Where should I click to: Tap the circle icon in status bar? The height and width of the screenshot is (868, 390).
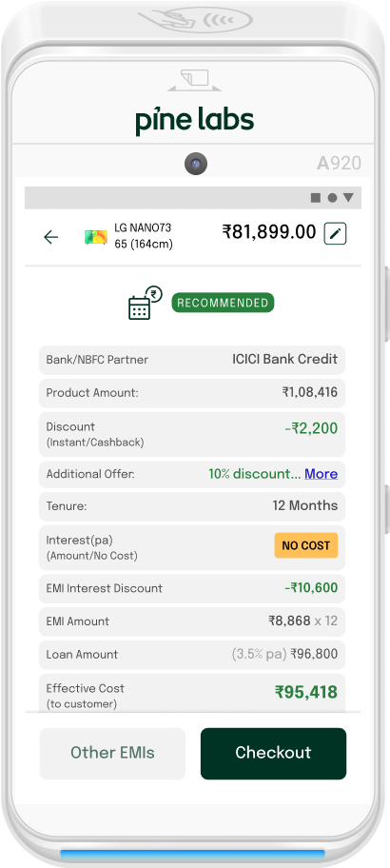(x=332, y=198)
